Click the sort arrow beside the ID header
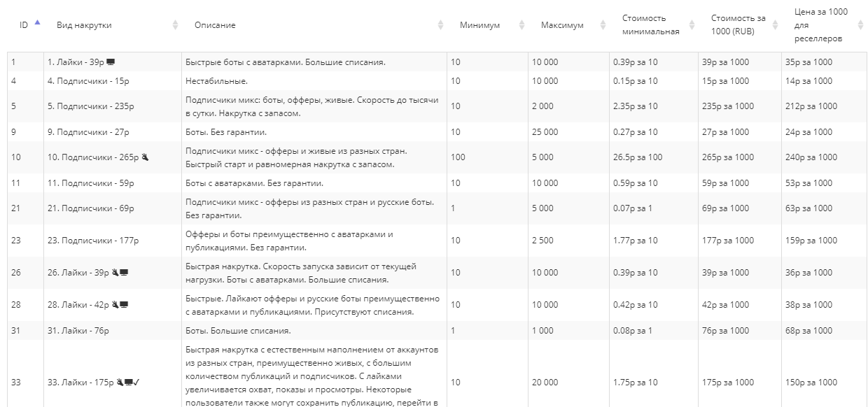The image size is (868, 407). (37, 23)
